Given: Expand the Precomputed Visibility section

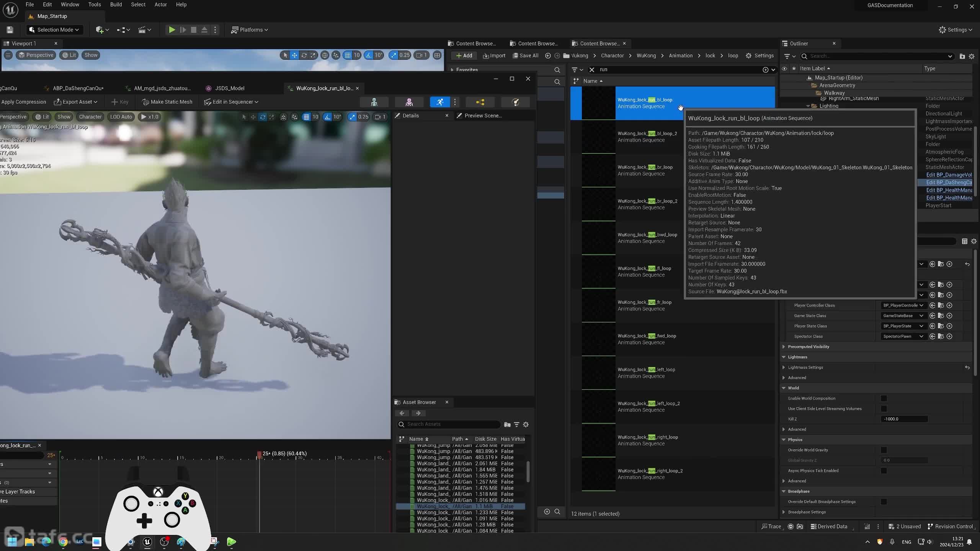Looking at the screenshot, I should 784,347.
